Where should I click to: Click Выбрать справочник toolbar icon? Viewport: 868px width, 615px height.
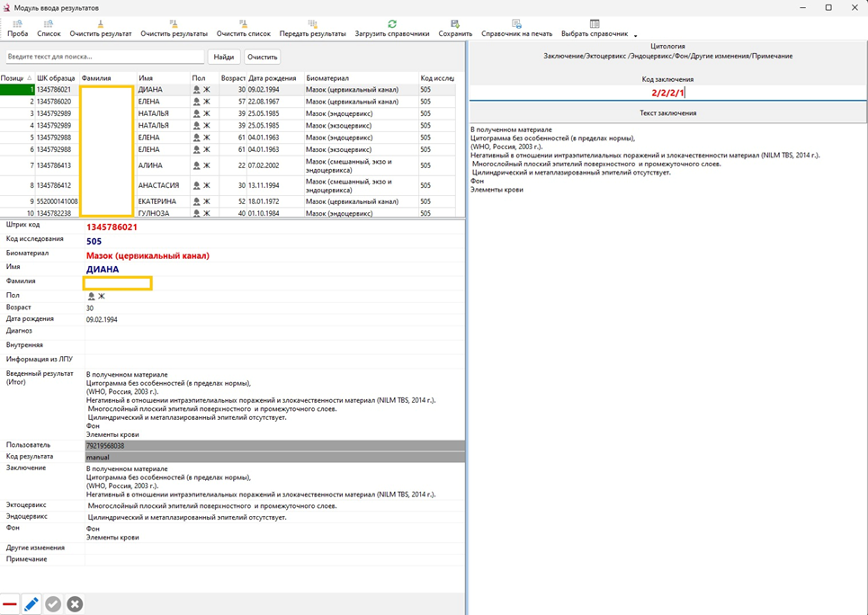coord(595,24)
